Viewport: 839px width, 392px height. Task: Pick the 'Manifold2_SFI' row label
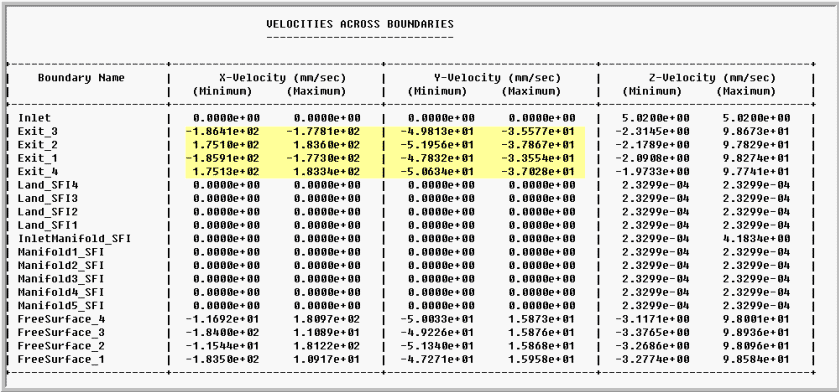point(61,265)
